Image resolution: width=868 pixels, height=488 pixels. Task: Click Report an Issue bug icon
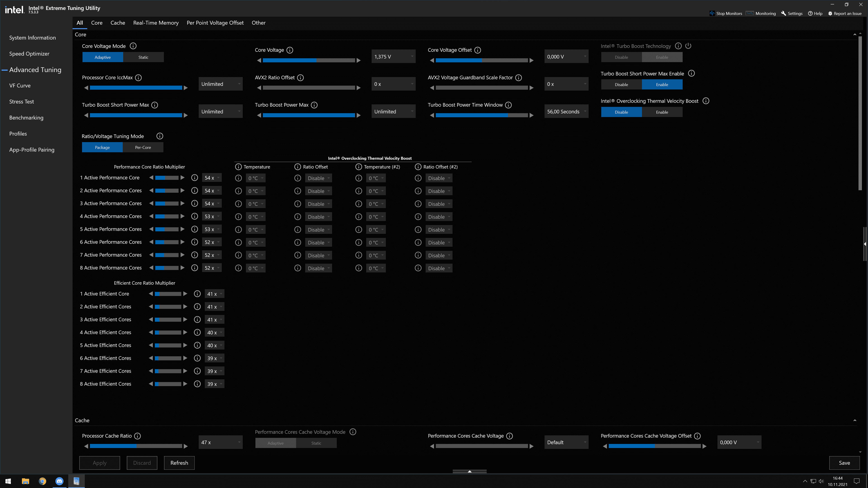tap(830, 14)
